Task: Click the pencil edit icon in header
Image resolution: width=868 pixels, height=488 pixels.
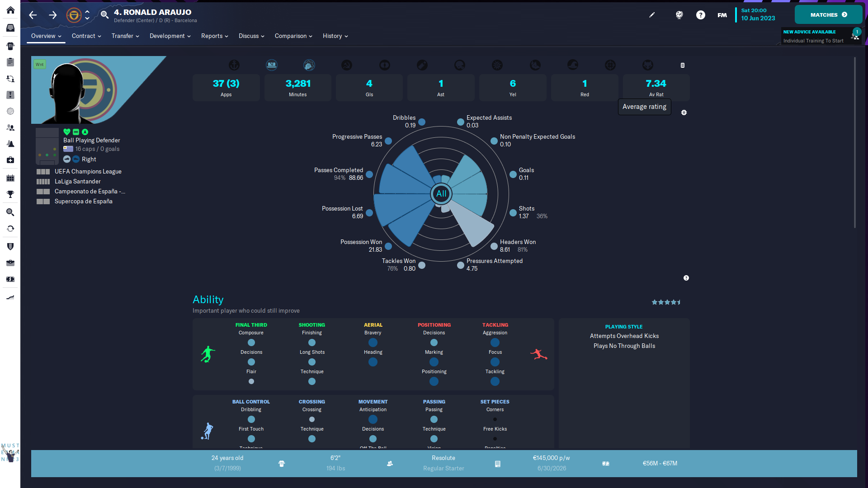Action: (x=652, y=15)
